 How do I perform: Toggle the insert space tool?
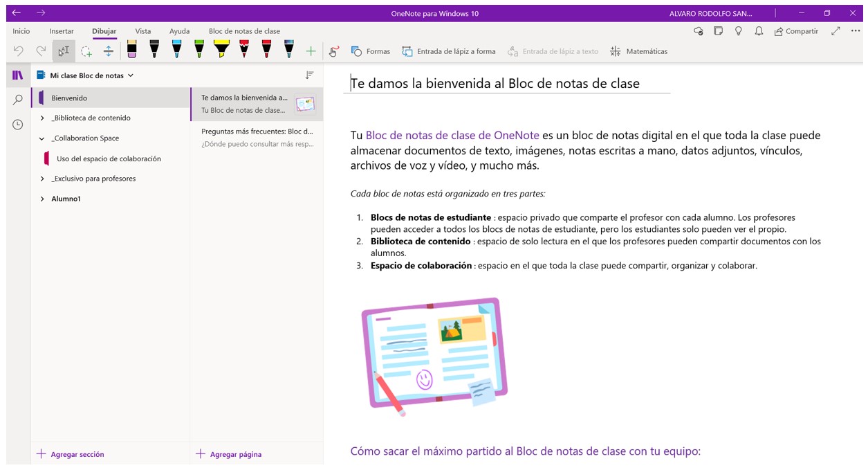coord(109,51)
